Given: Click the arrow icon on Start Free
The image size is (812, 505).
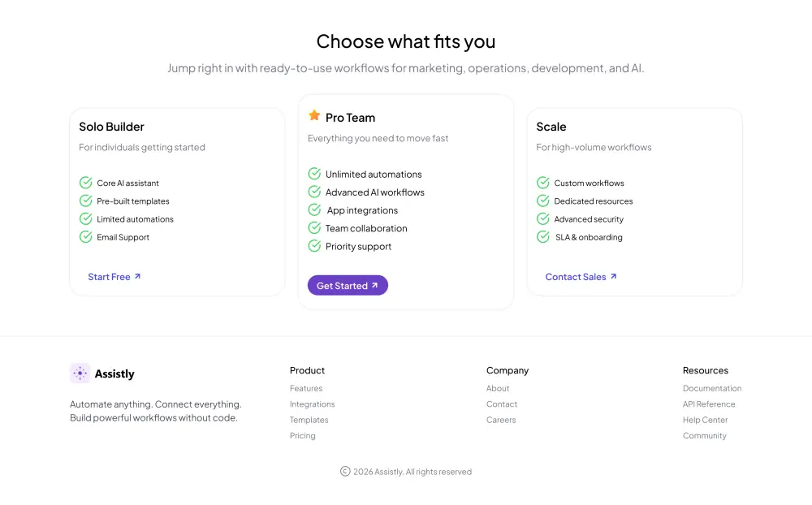Looking at the screenshot, I should point(138,276).
